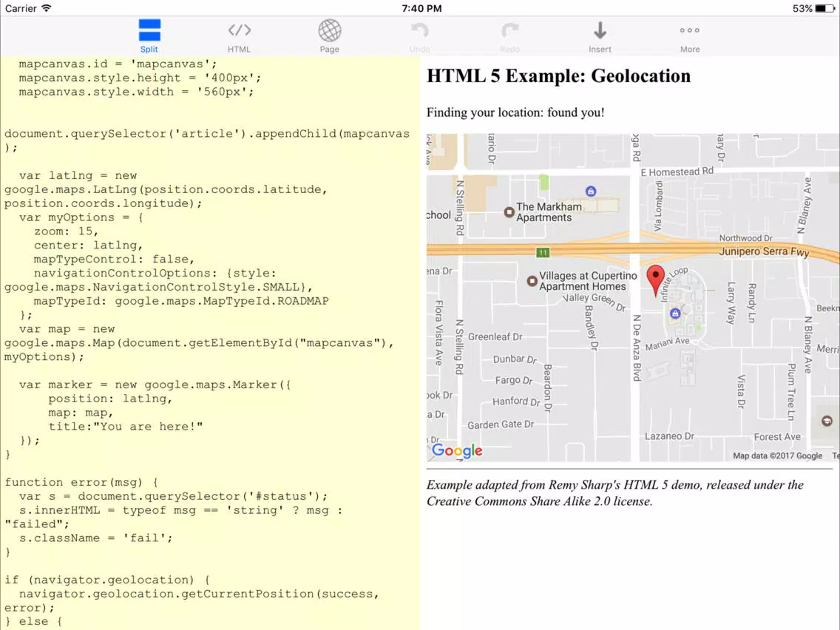Click the 'Fargo Dr' street label
Image resolution: width=840 pixels, height=630 pixels.
(x=514, y=380)
